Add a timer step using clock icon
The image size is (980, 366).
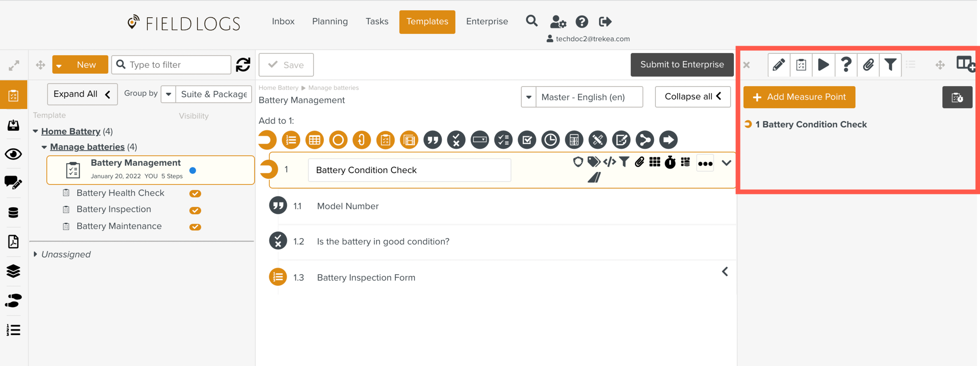click(x=550, y=140)
